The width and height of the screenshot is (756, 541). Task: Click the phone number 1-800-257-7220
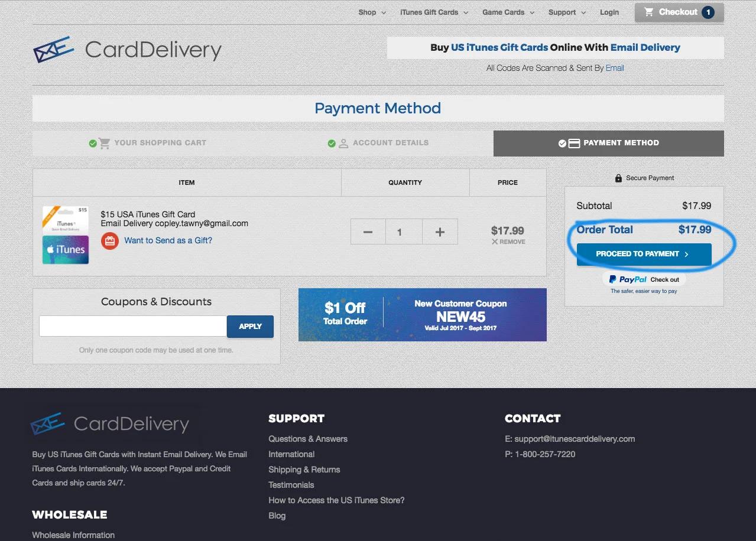pos(545,454)
